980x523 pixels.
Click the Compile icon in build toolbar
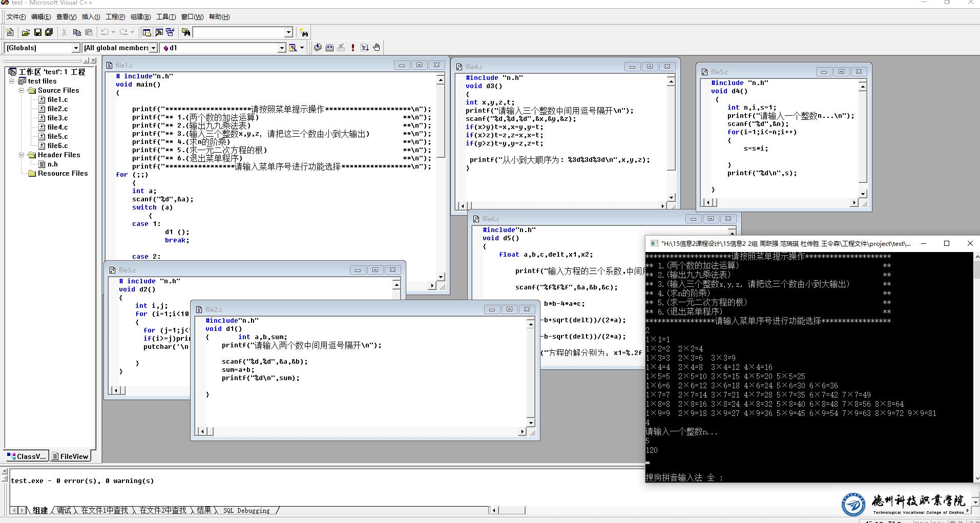[x=318, y=48]
